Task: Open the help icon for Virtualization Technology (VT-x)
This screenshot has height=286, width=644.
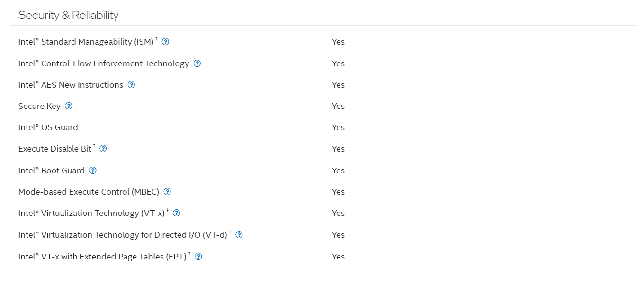Action: point(177,213)
